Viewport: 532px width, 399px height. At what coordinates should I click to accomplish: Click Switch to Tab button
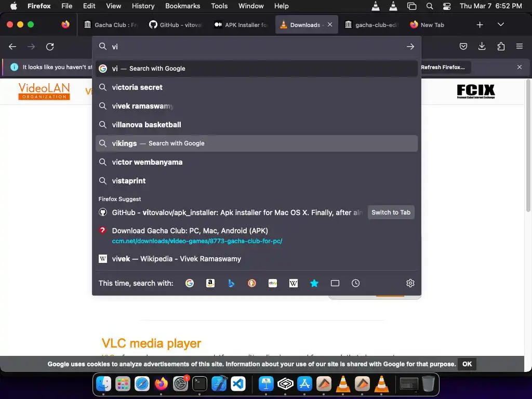click(391, 212)
